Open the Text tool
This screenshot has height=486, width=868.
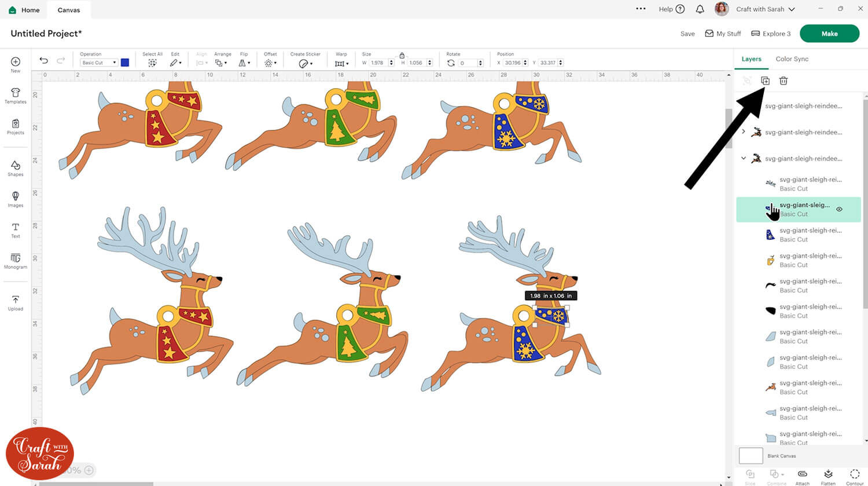pos(16,230)
